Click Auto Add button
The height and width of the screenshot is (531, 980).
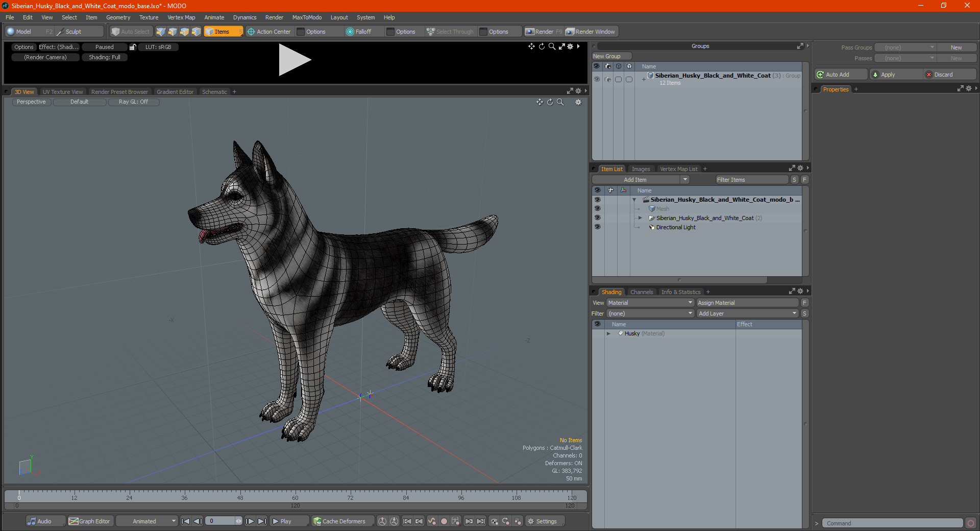(x=841, y=75)
